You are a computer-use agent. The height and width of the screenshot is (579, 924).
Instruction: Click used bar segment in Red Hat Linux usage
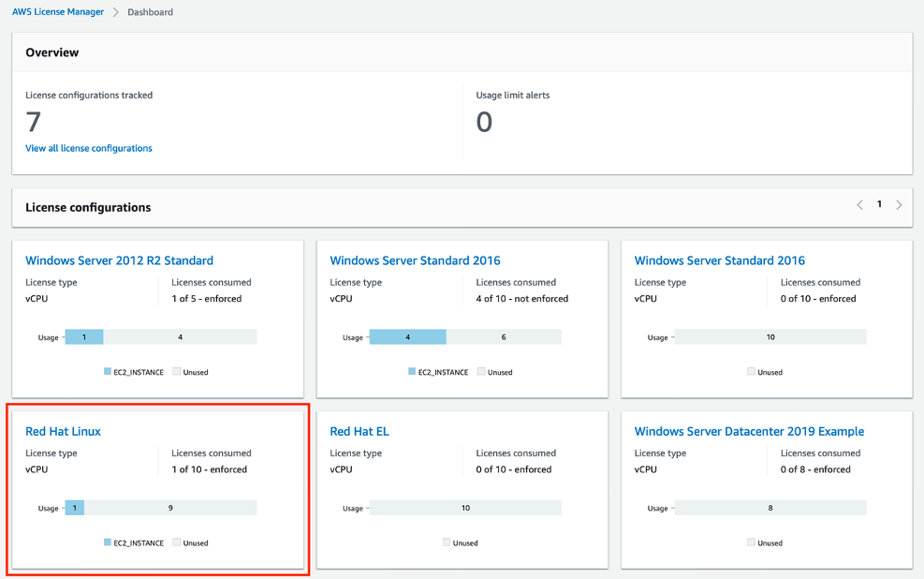click(74, 508)
